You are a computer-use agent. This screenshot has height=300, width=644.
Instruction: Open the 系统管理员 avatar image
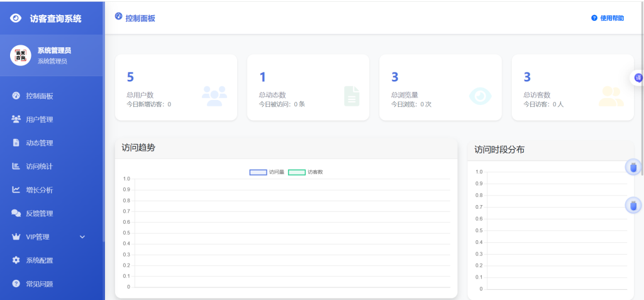pos(21,55)
